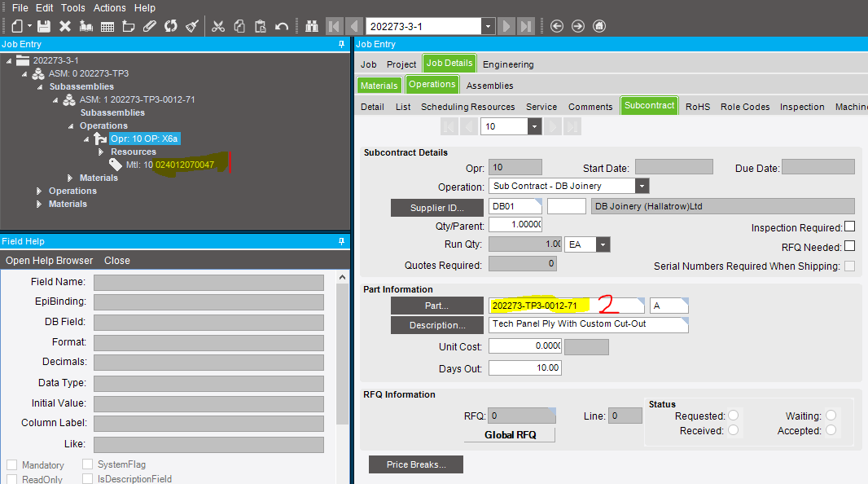The height and width of the screenshot is (484, 868).
Task: Select the Accepted status radio button
Action: point(831,430)
